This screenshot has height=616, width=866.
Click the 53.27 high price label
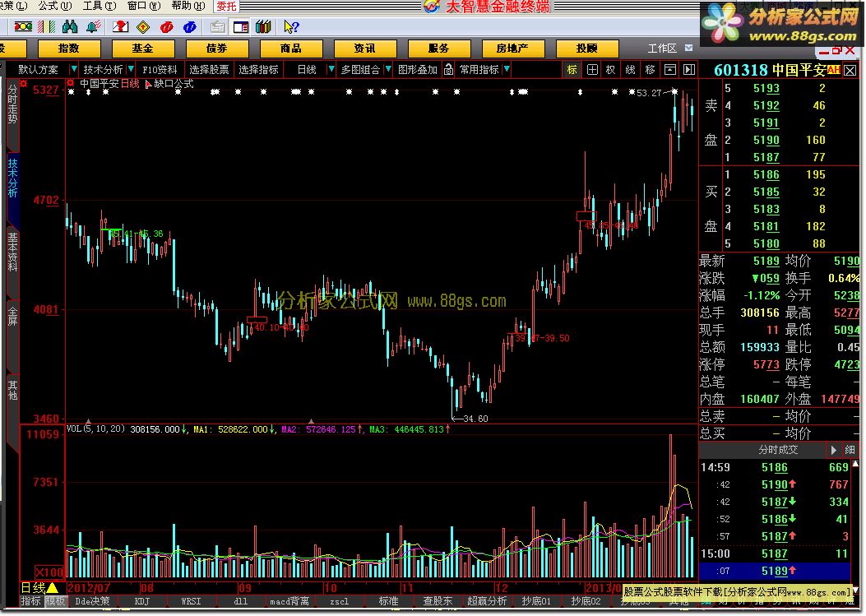(x=648, y=93)
